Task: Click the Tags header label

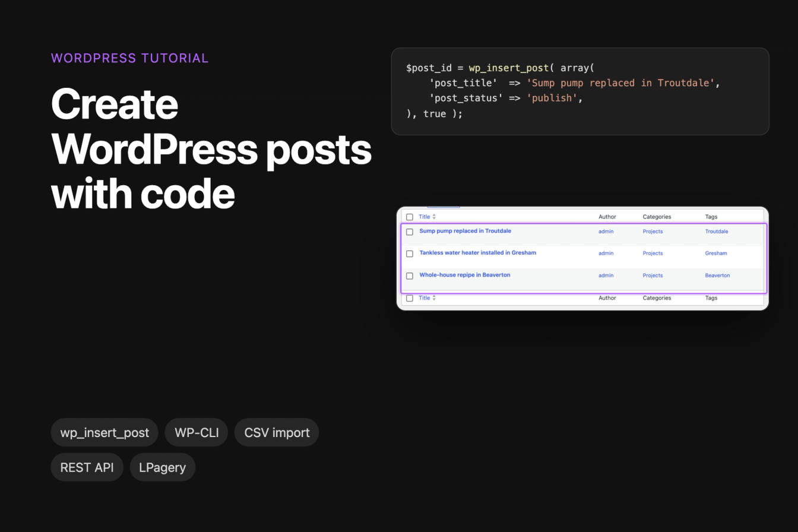Action: 711,217
